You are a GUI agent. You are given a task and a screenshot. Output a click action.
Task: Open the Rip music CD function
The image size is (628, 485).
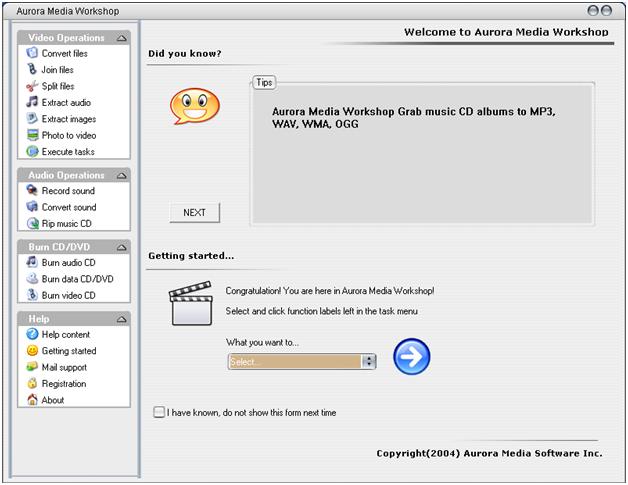[66, 223]
